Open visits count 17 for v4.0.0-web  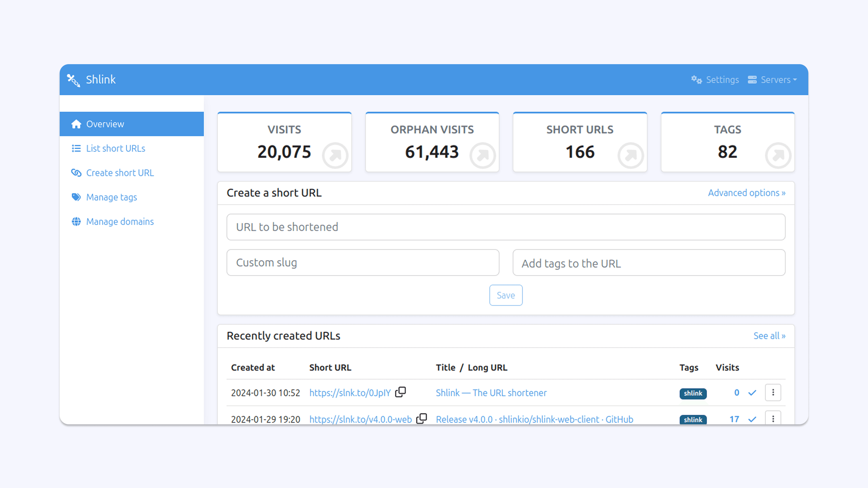(734, 419)
